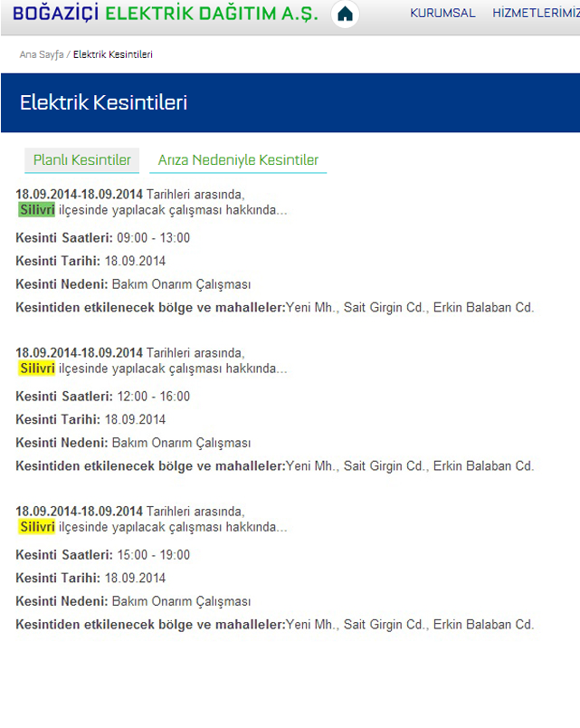Switch to the Planlı Kesintiler tab

(81, 160)
